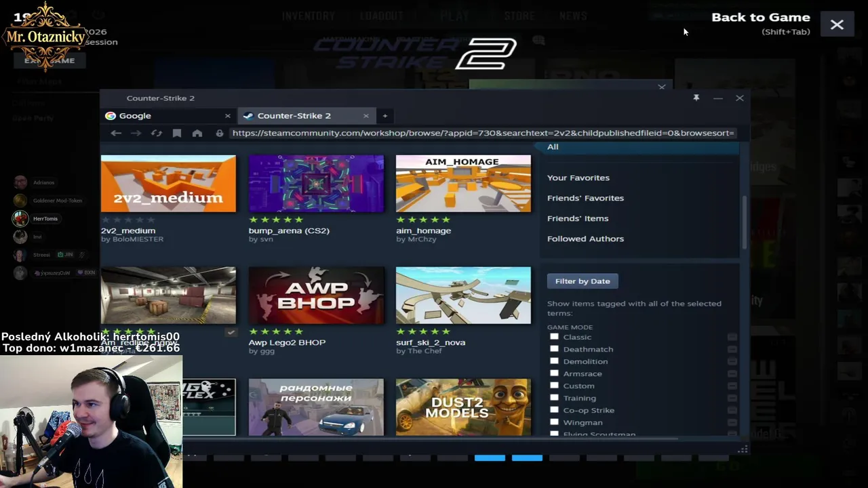Image resolution: width=868 pixels, height=488 pixels.
Task: Open STORE in the game menu behind
Action: pyautogui.click(x=519, y=16)
